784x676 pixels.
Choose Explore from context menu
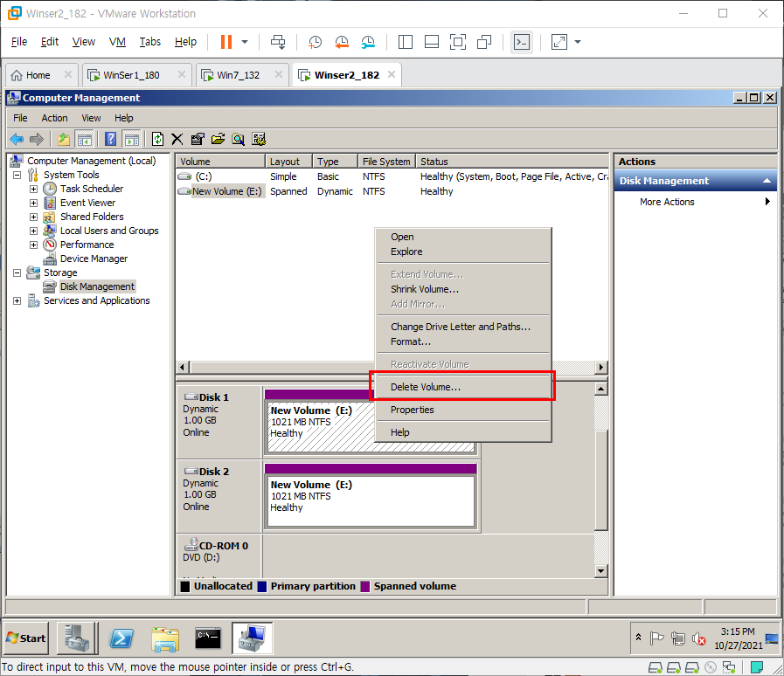463,252
